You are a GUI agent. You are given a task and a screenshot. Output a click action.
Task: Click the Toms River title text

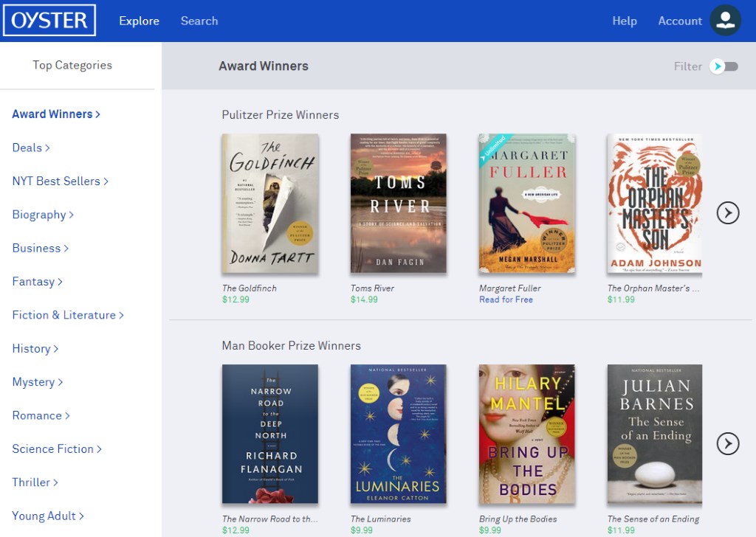372,288
